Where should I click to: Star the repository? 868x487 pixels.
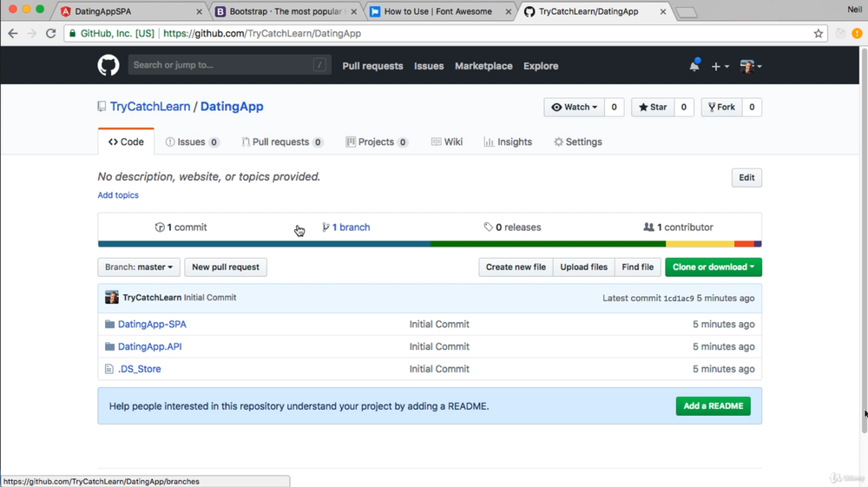tap(653, 108)
